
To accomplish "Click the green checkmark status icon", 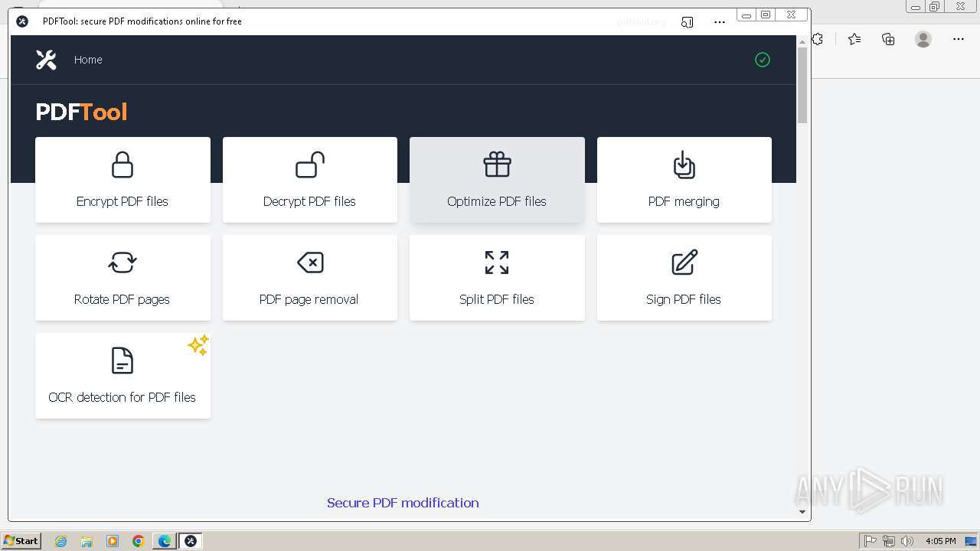I will (x=763, y=60).
